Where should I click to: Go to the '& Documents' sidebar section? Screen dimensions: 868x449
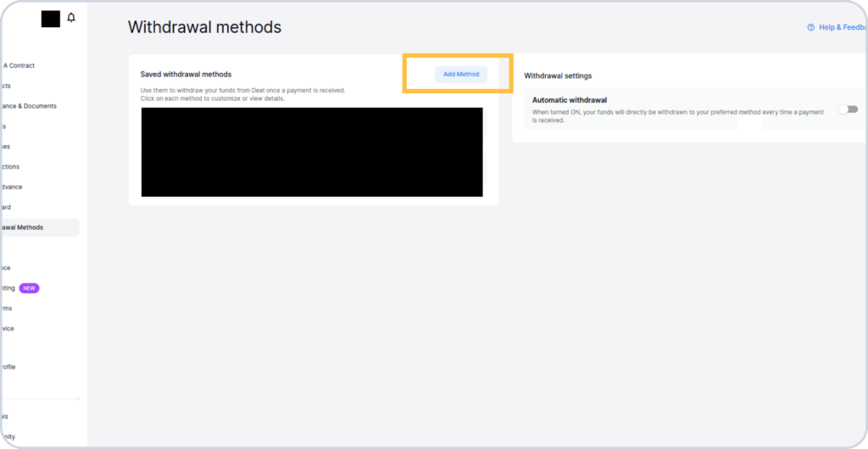[x=29, y=106]
